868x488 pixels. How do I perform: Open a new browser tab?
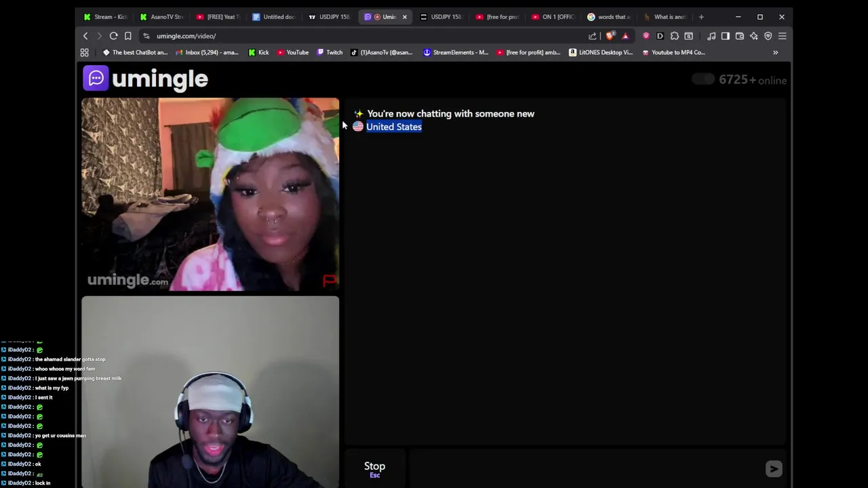(x=701, y=17)
